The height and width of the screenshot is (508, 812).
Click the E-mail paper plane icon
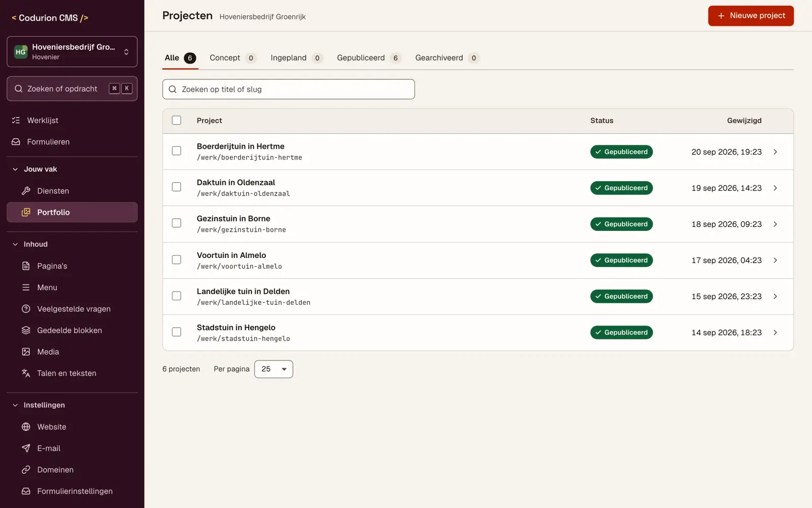point(26,448)
